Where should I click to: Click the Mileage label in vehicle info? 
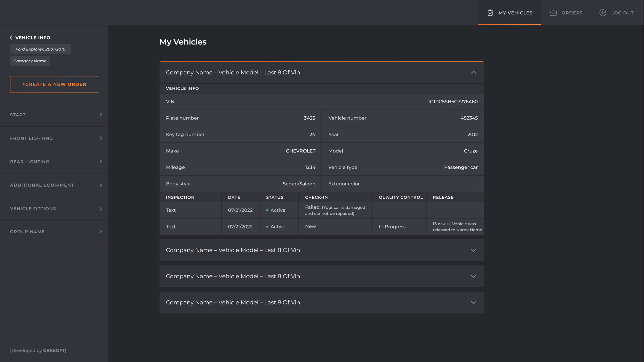(x=175, y=167)
